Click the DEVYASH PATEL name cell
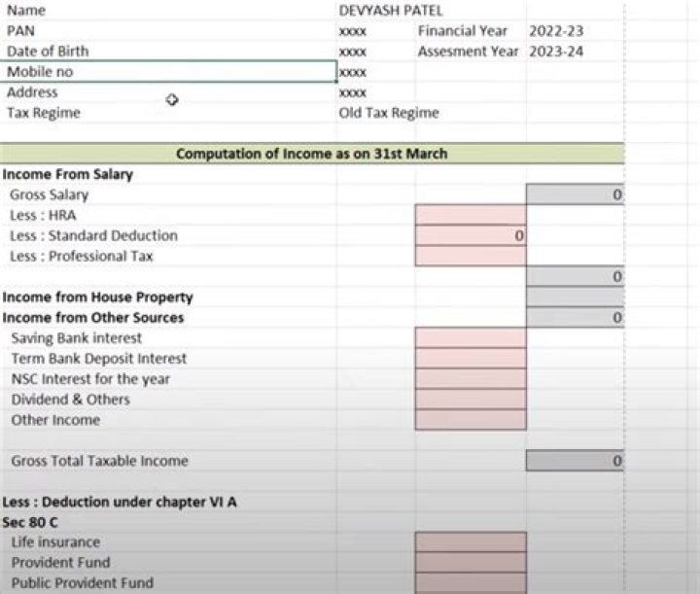This screenshot has height=594, width=700. 389,11
